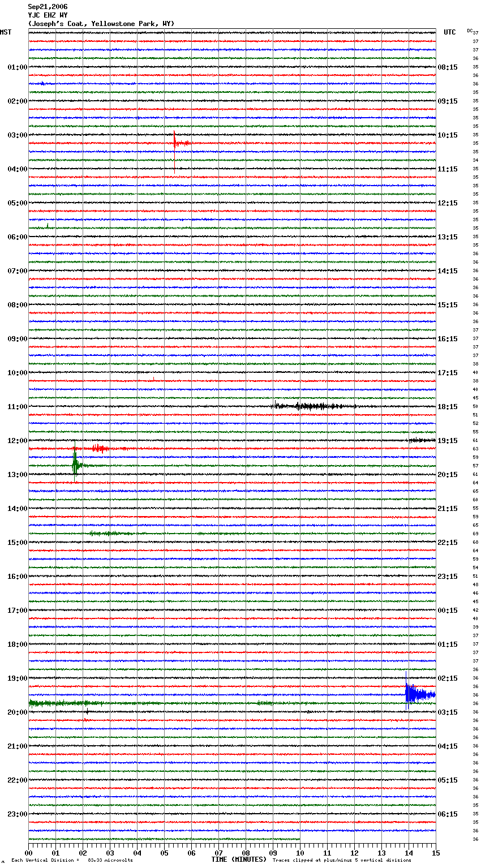Image resolution: width=481 pixels, height=868 pixels.
Task: Select the 11:00 MST time label
Action: pos(18,407)
